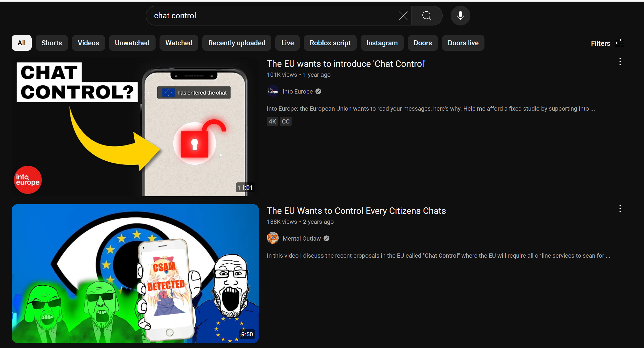
Task: Open the CSAM DETECTED eye thumbnail video
Action: click(x=135, y=273)
